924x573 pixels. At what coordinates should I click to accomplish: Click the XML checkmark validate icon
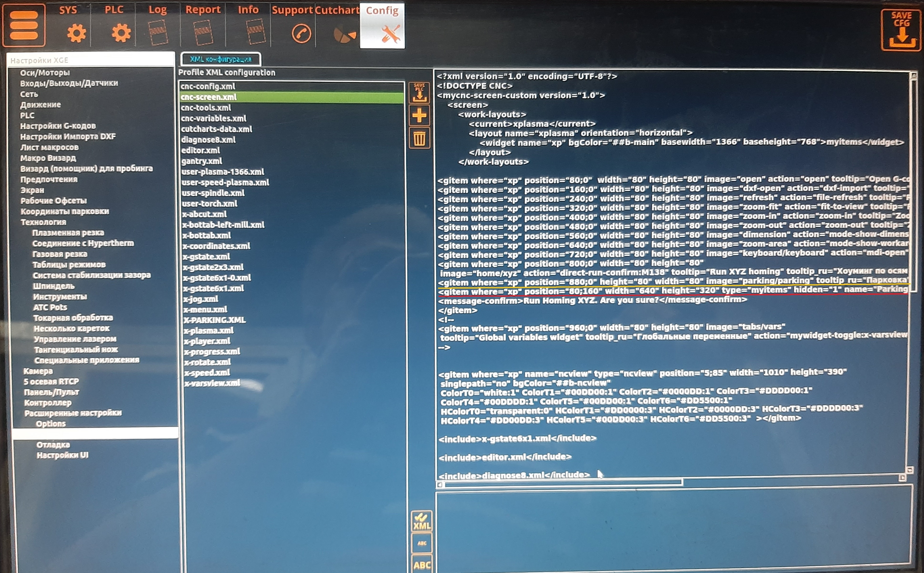(x=421, y=521)
